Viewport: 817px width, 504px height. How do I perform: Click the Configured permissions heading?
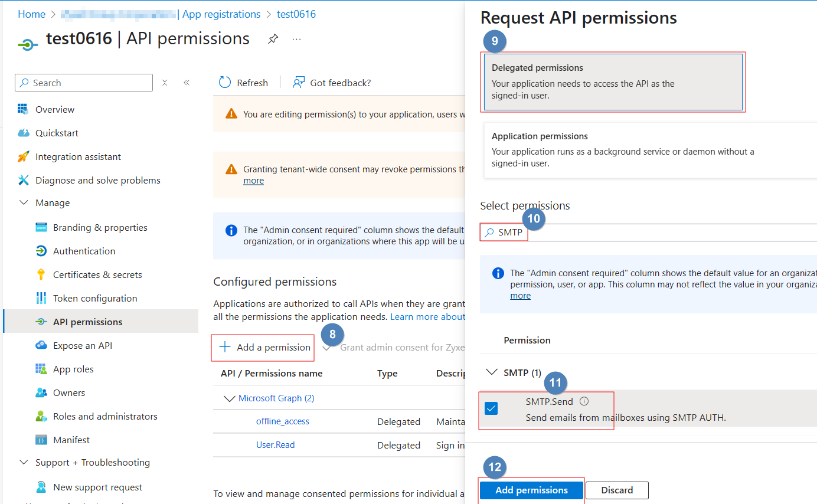275,282
